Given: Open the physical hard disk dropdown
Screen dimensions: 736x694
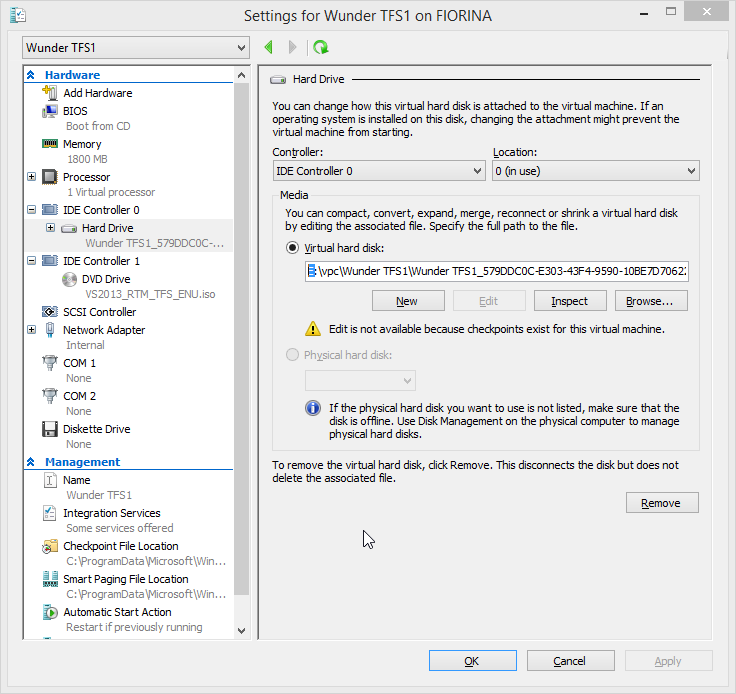Looking at the screenshot, I should (360, 381).
